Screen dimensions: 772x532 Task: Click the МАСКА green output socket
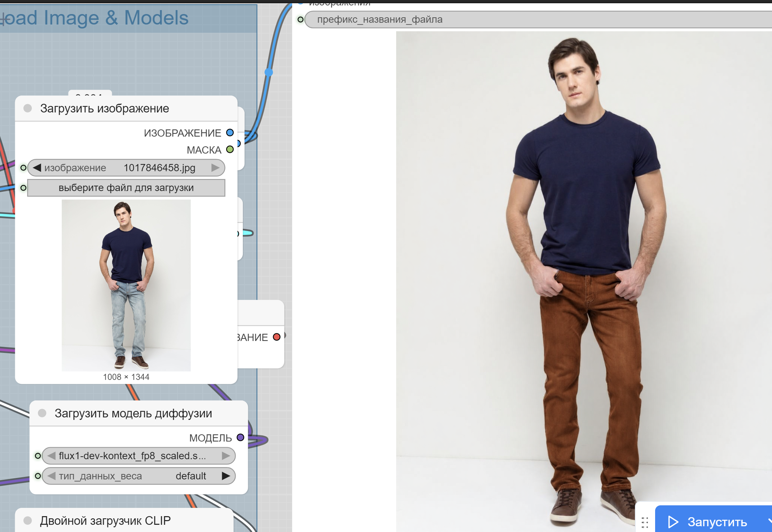230,149
